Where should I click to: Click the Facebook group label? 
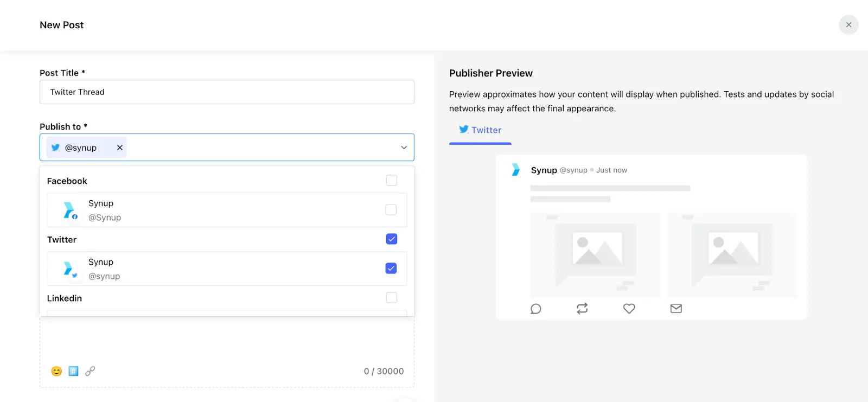click(67, 181)
